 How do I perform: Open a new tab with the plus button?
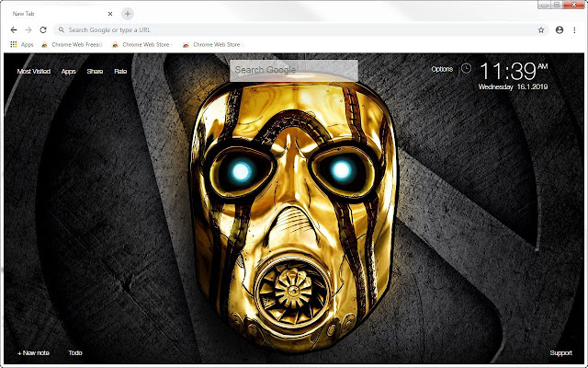pos(128,14)
